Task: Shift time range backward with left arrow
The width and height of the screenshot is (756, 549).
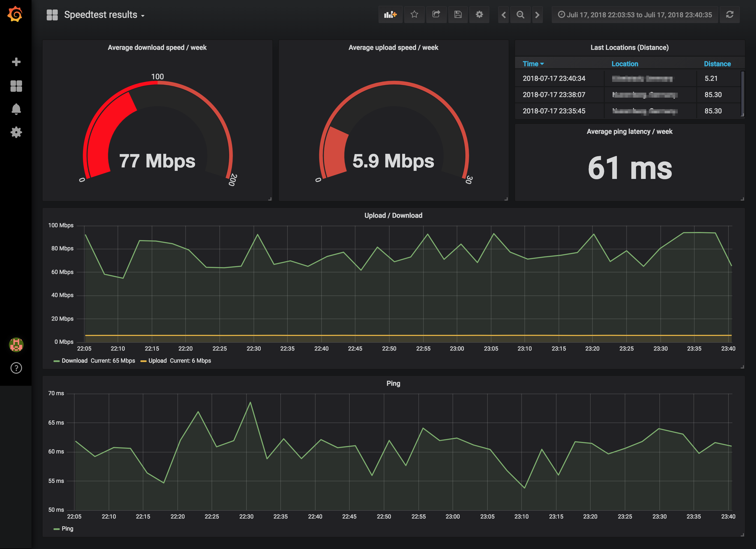Action: coord(503,15)
